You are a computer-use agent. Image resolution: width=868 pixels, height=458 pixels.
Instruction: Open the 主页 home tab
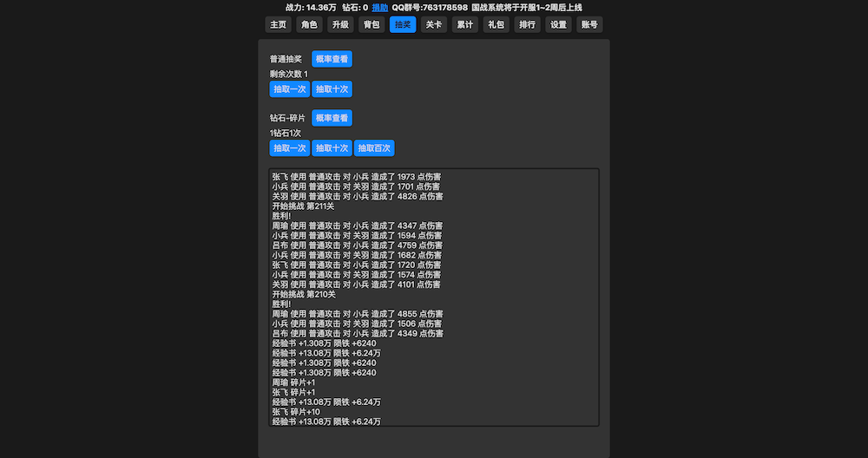coord(277,24)
